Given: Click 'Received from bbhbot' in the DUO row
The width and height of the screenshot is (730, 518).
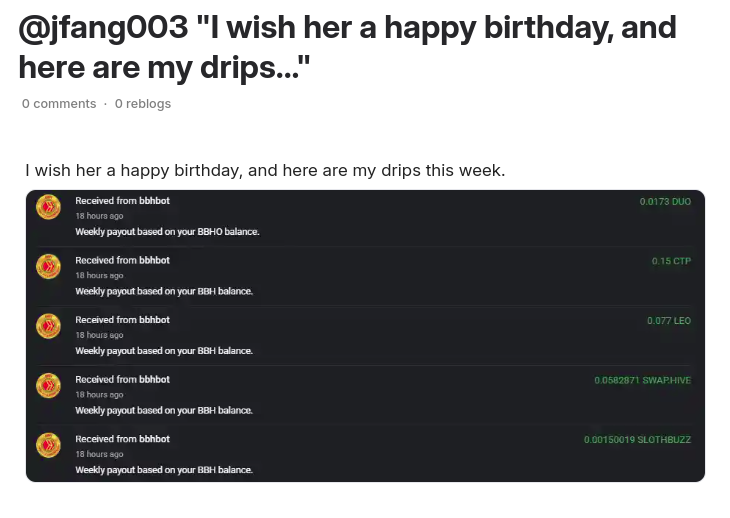Looking at the screenshot, I should [122, 201].
